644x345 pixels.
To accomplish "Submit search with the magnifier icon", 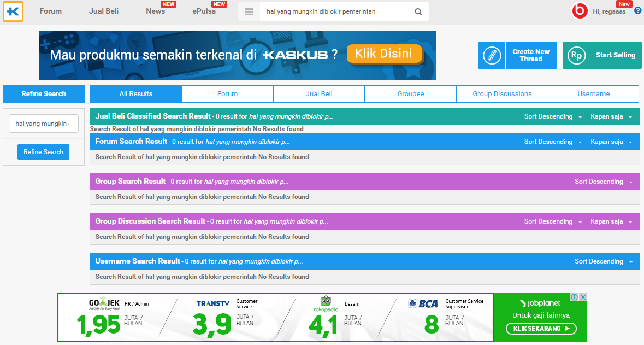I will (418, 11).
